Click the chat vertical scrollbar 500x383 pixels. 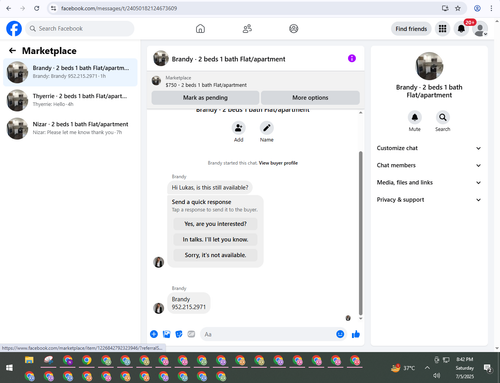(x=360, y=233)
